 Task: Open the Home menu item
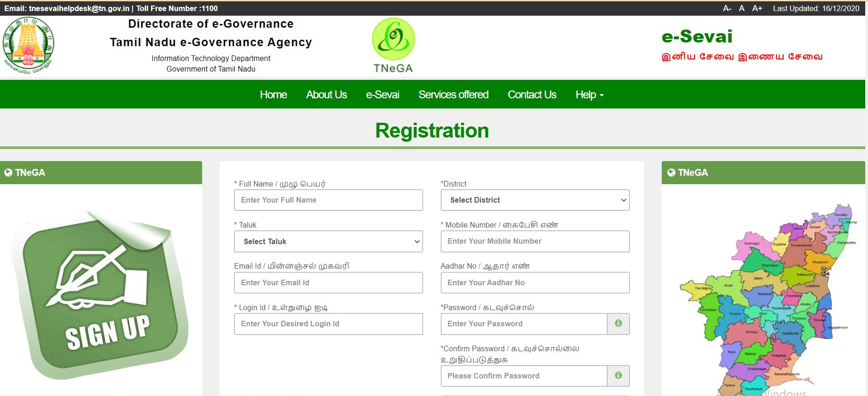pos(273,95)
